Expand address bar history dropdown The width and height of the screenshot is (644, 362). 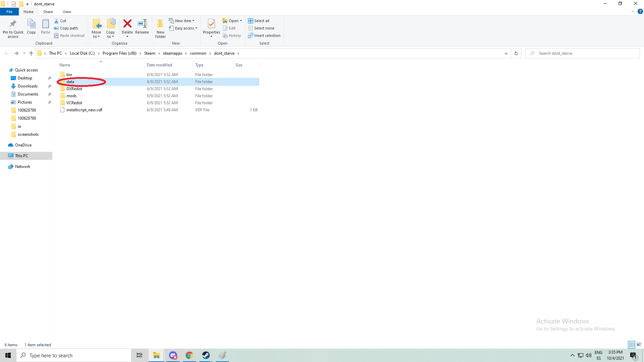[506, 53]
